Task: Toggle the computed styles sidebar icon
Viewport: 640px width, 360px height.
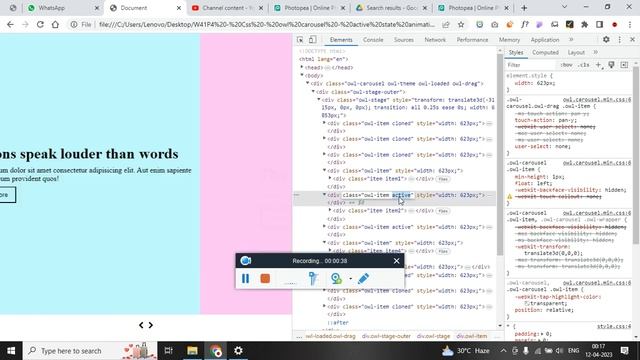Action: (624, 65)
